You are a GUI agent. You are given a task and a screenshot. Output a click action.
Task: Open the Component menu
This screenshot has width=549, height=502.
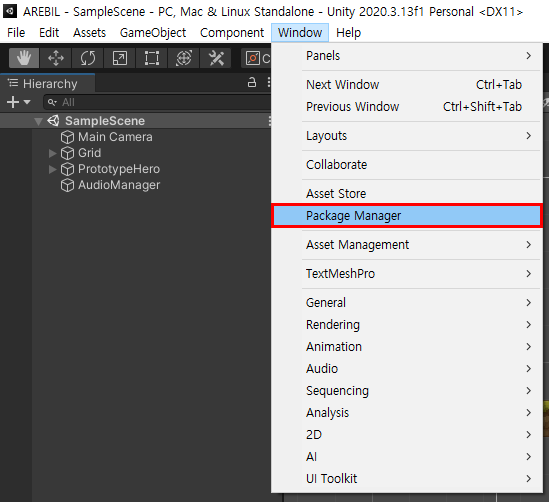[x=232, y=33]
